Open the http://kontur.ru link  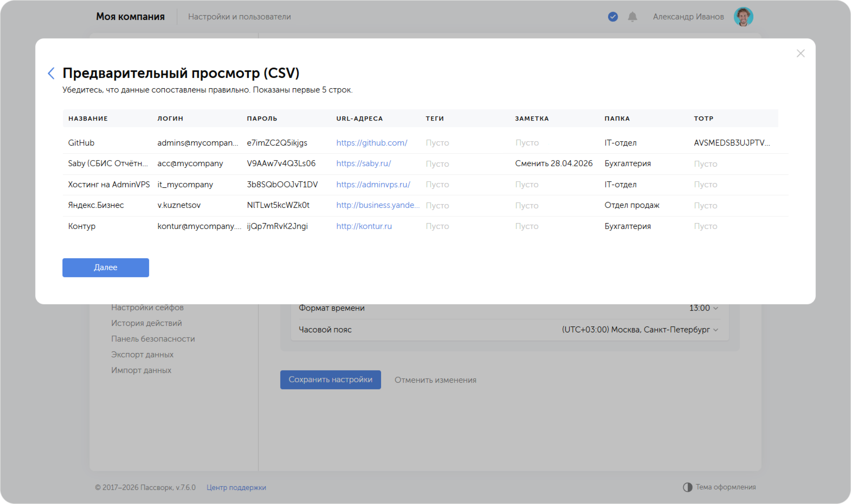point(364,226)
